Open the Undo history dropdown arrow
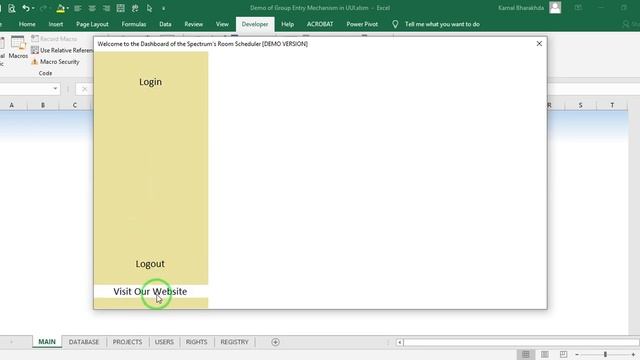The height and width of the screenshot is (360, 640). pos(33,8)
